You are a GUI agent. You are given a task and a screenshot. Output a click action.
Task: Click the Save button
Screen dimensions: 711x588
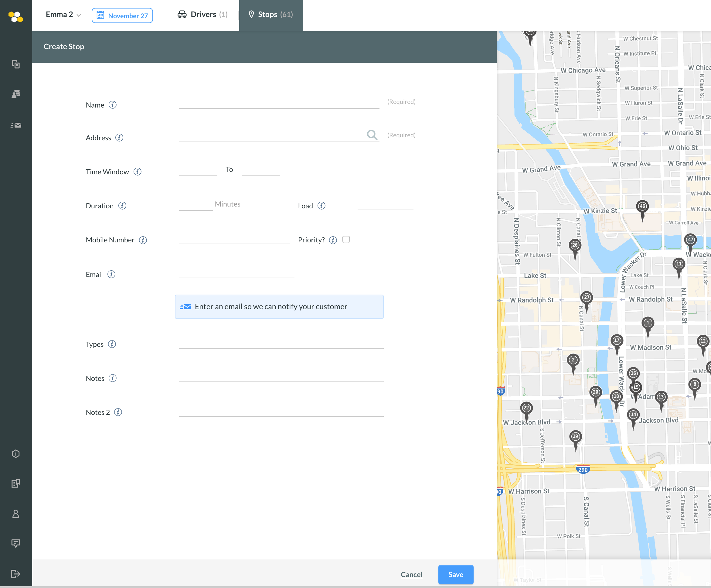pos(455,574)
